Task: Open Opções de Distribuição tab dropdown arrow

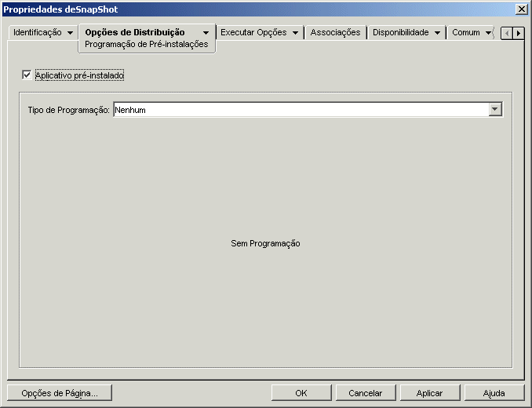Action: click(206, 33)
